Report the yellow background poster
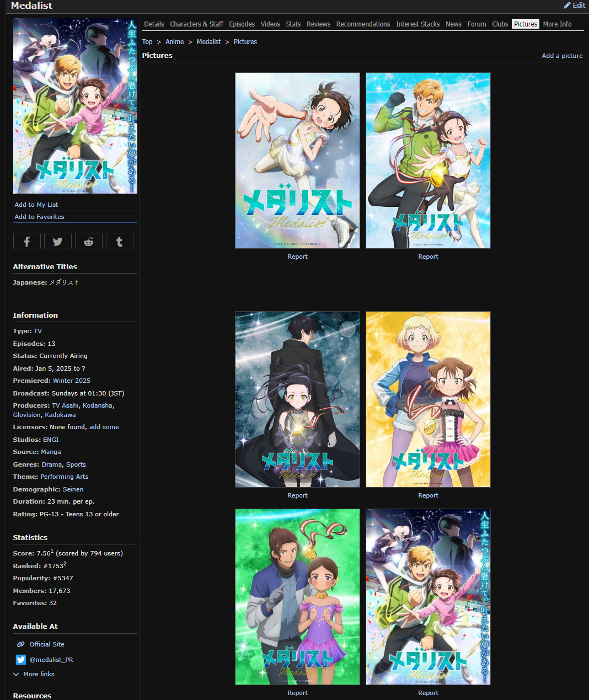This screenshot has width=589, height=700. pyautogui.click(x=428, y=495)
